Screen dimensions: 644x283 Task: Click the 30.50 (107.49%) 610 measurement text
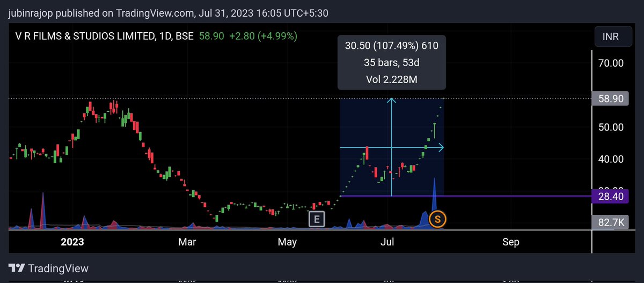pyautogui.click(x=392, y=46)
